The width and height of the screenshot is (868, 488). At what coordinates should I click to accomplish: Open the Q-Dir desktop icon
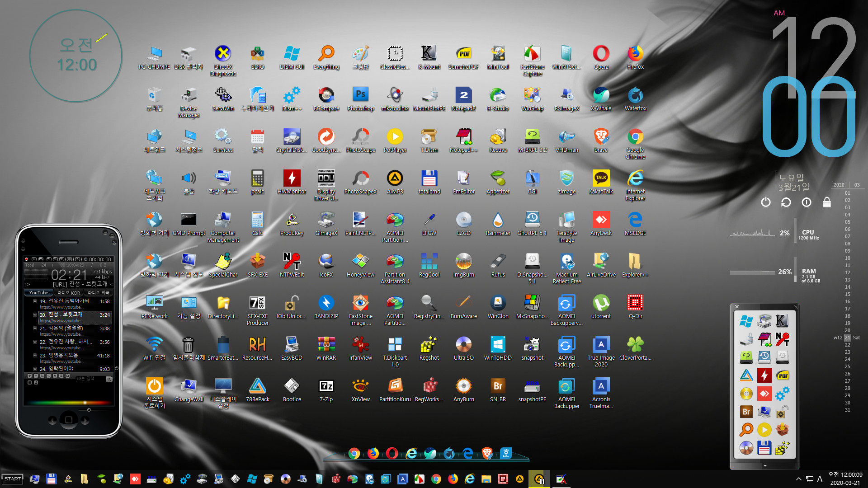635,307
